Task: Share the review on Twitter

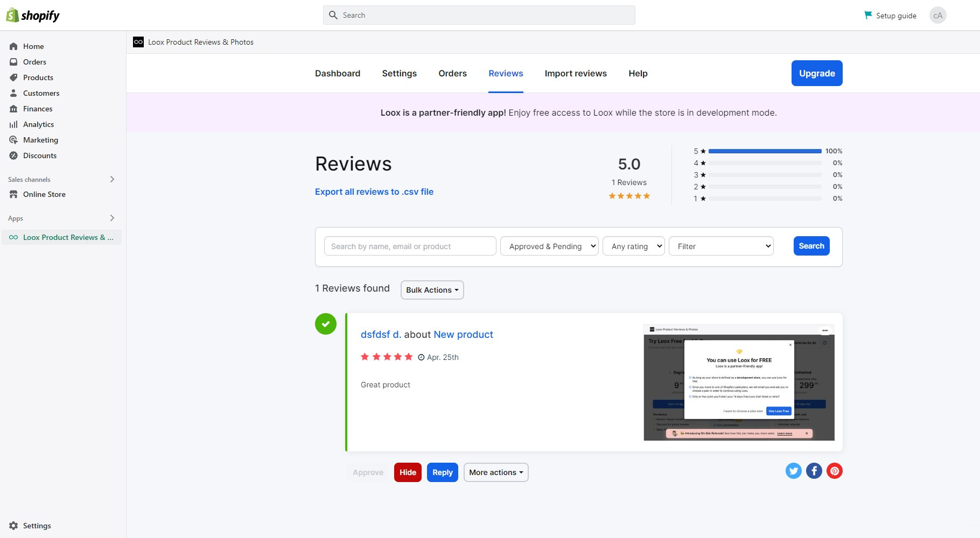Action: [793, 471]
